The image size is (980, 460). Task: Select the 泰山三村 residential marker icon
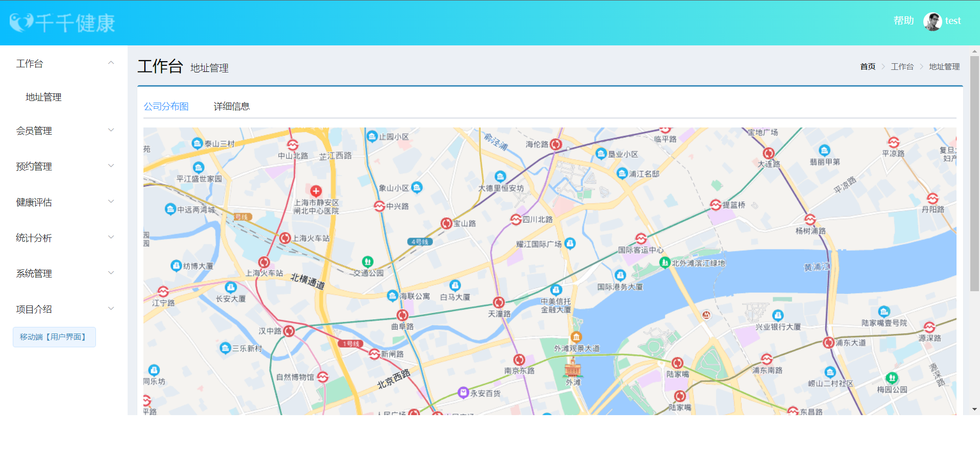pyautogui.click(x=198, y=143)
